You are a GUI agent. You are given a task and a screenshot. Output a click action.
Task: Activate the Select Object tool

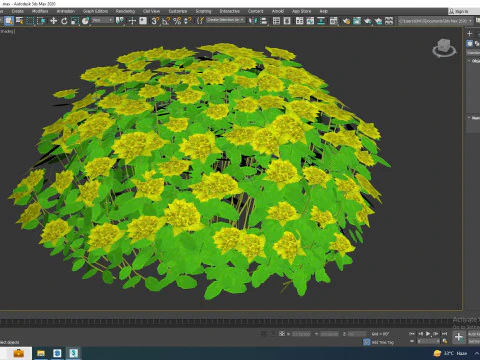coord(9,21)
